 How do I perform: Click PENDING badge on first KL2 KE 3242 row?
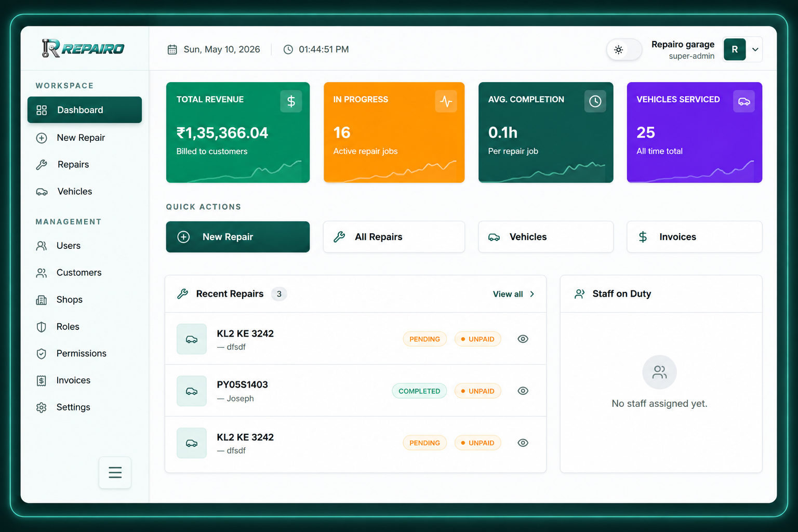tap(424, 339)
